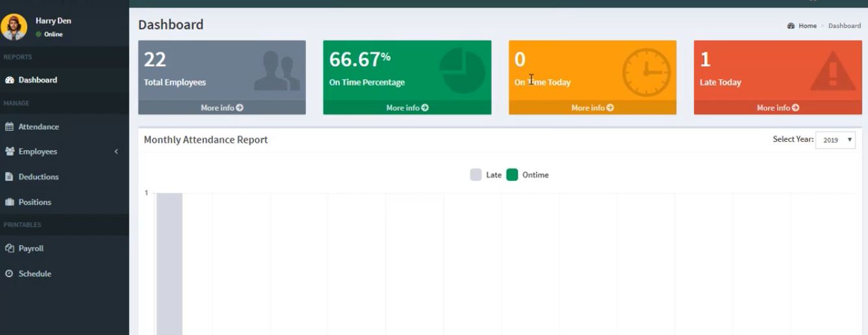
Task: Click the Dashboard breadcrumb text
Action: 844,26
